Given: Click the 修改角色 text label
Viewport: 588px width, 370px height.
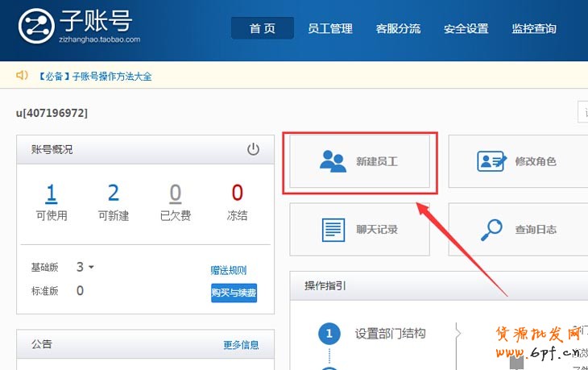Looking at the screenshot, I should point(536,161).
